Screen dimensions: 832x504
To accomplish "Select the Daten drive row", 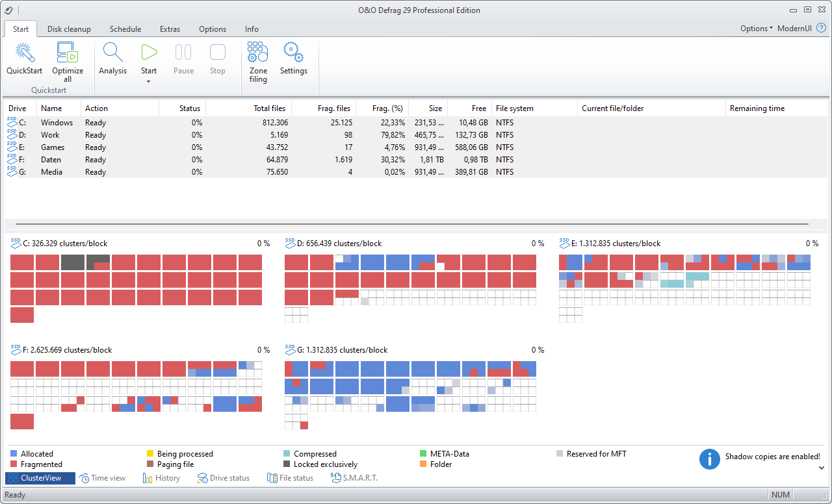I will pos(416,160).
